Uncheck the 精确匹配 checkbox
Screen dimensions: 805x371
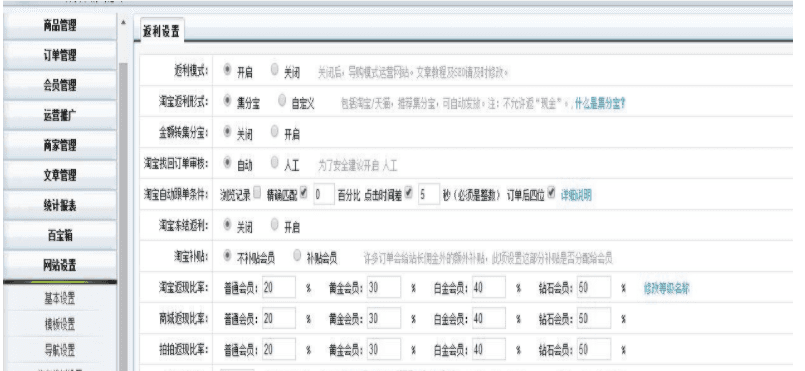coord(303,194)
